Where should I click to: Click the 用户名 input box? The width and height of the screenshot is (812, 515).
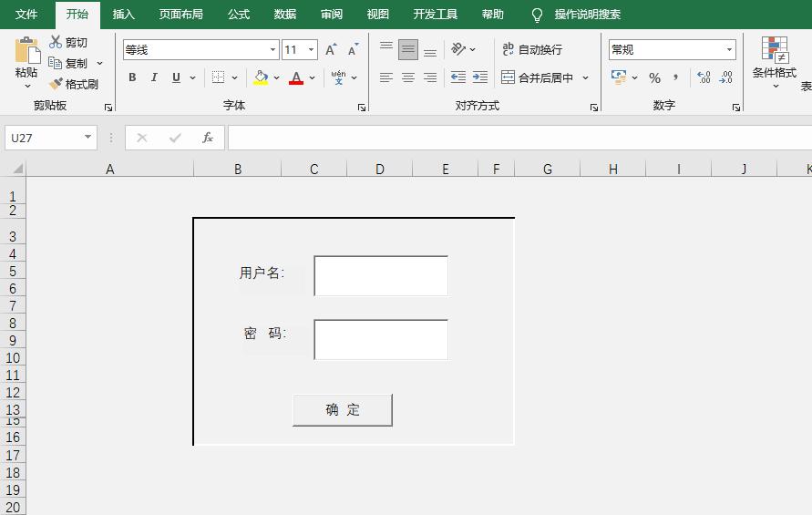[381, 275]
